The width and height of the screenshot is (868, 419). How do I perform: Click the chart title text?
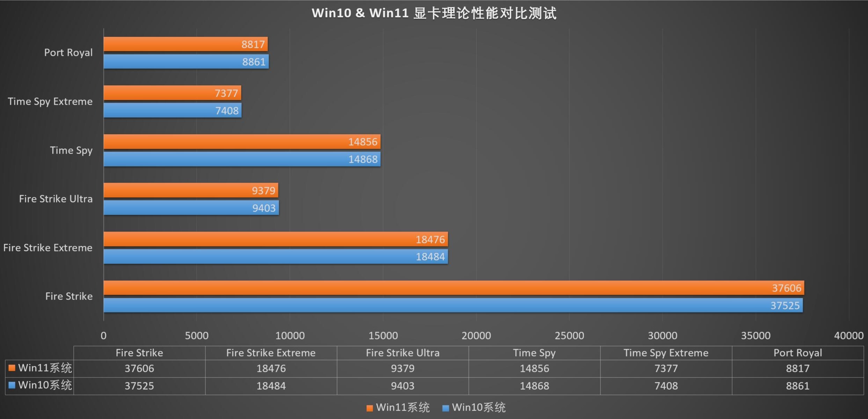(434, 13)
